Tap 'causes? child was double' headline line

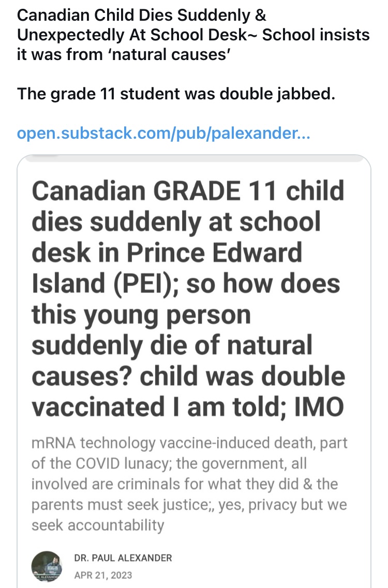pyautogui.click(x=188, y=376)
